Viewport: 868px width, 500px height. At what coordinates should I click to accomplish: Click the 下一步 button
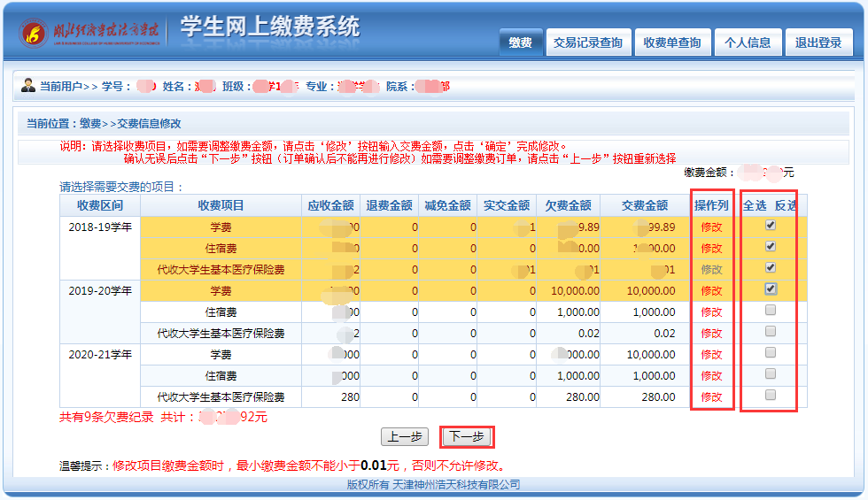pyautogui.click(x=467, y=436)
